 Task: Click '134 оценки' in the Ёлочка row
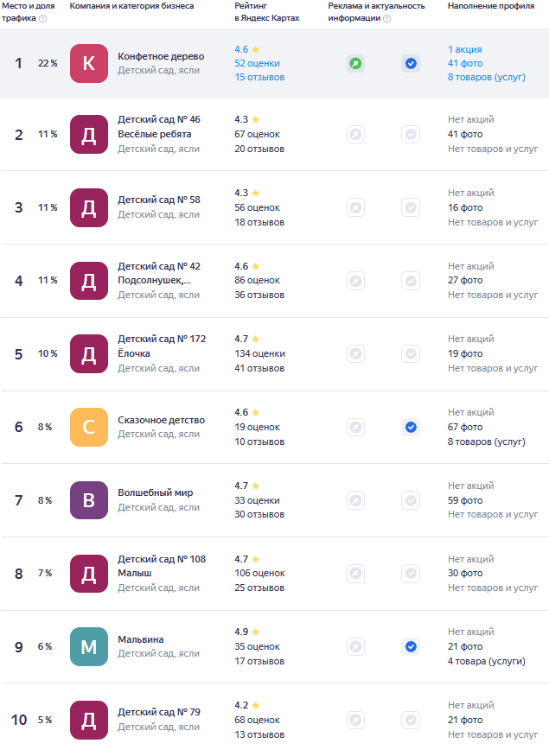259,353
